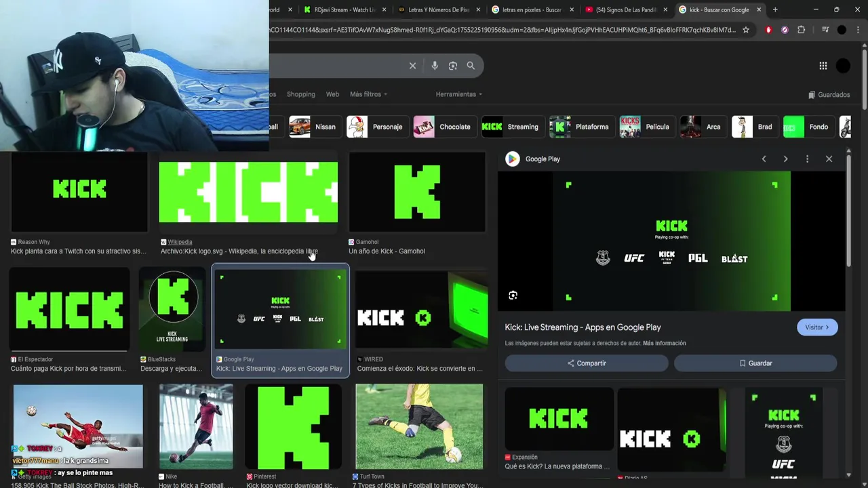The image size is (868, 488).
Task: Open the Extensions puzzle icon
Action: (801, 30)
